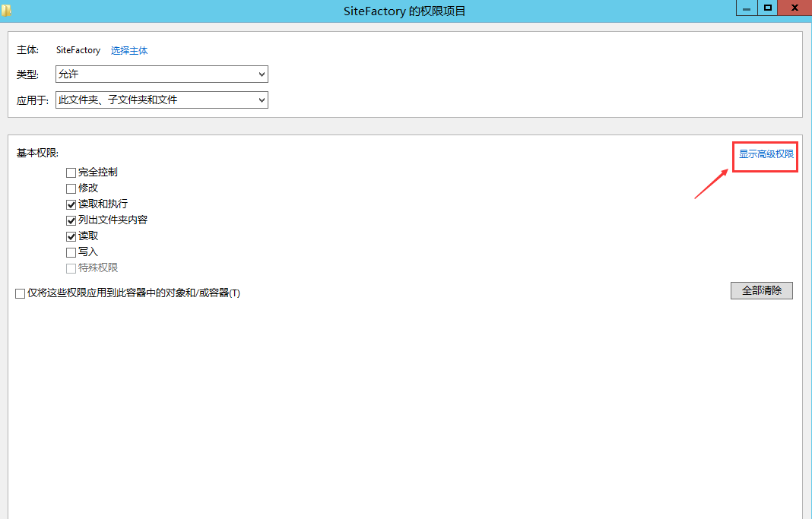Minimize the permission entry window
The width and height of the screenshot is (812, 519).
click(x=747, y=8)
